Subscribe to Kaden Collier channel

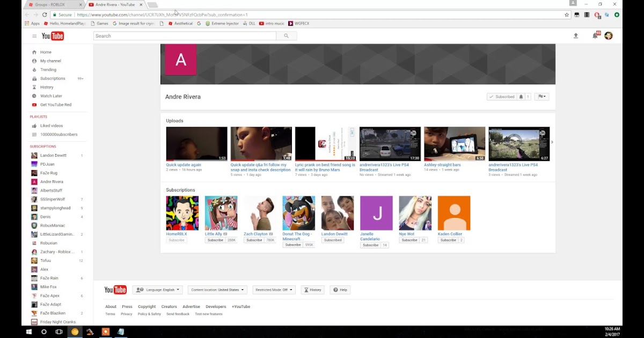448,240
